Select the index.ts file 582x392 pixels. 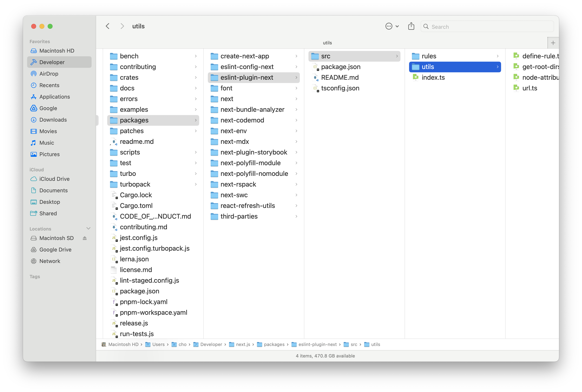[x=433, y=77]
